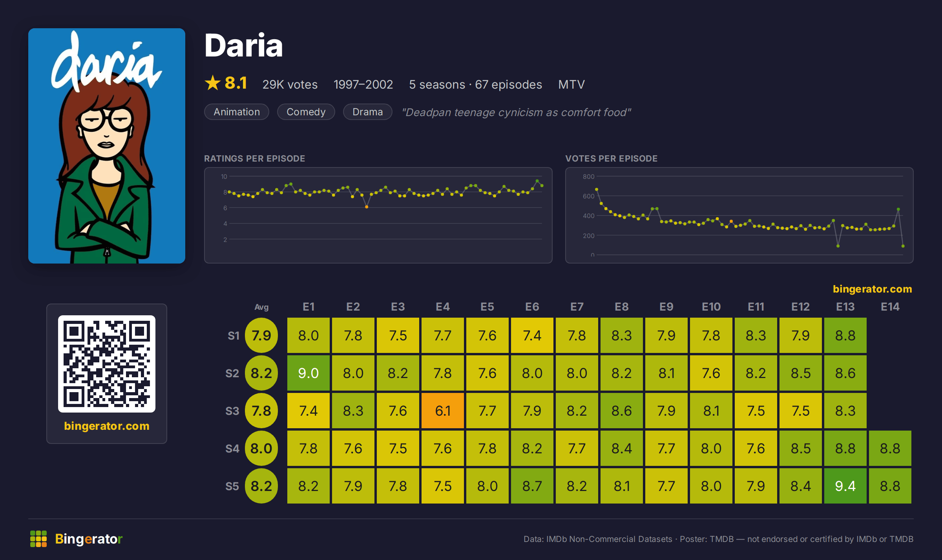The width and height of the screenshot is (942, 560).
Task: Click the 9.4 rated S5 E13 cell
Action: point(845,486)
